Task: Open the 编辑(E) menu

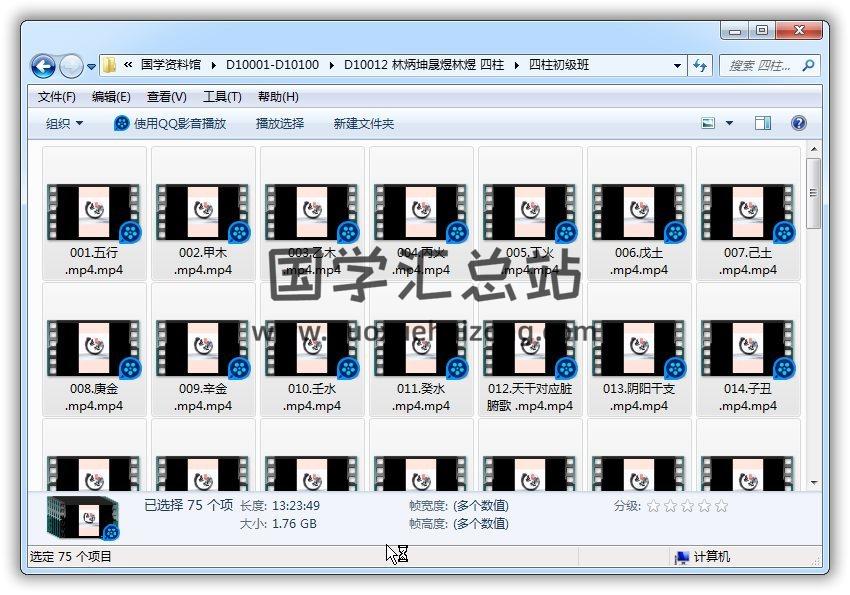Action: [111, 97]
